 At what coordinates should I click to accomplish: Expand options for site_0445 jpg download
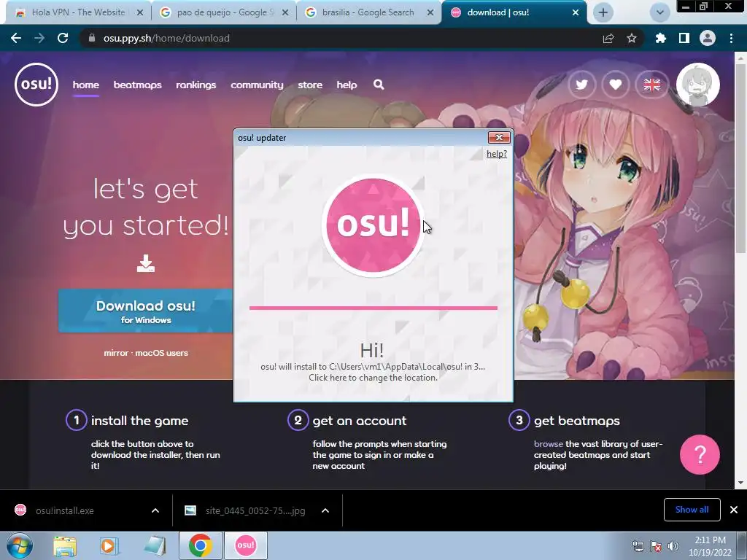click(x=325, y=510)
